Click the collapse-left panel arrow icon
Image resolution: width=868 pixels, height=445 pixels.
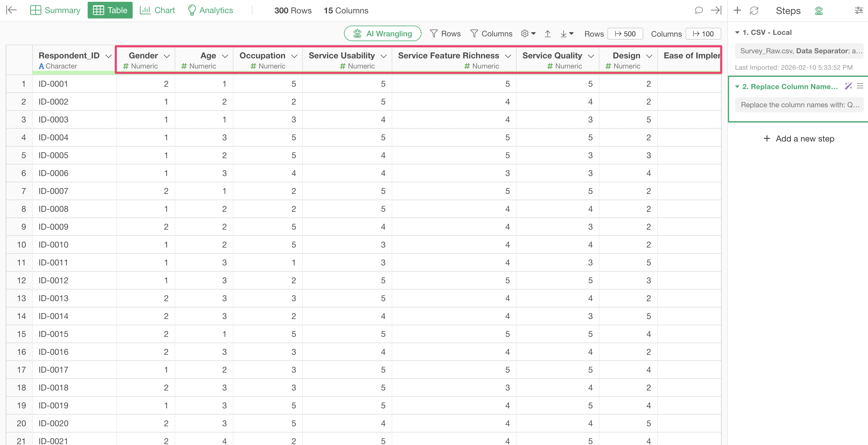tap(11, 10)
